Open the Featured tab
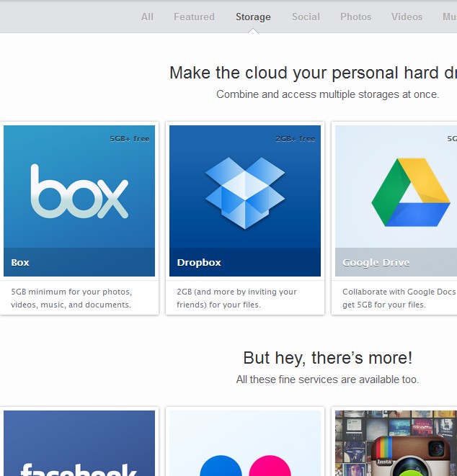This screenshot has width=457, height=476. click(194, 17)
